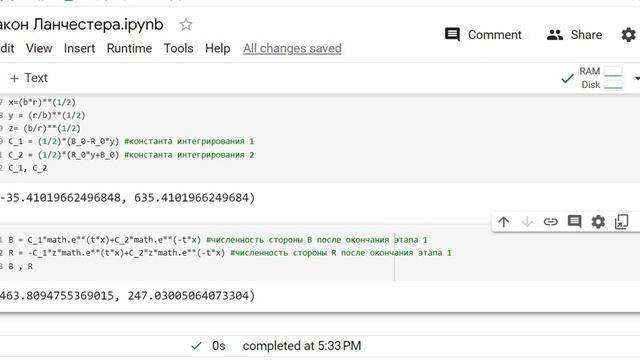Open the Tools menu
Viewport: 640px width, 360px height.
178,48
